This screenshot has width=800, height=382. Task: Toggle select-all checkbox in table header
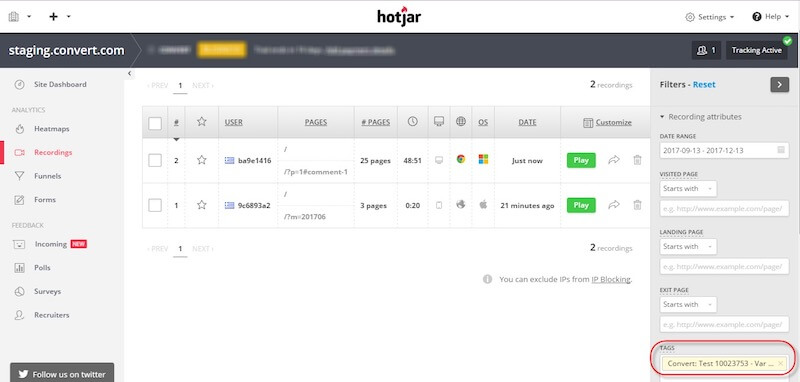pos(155,123)
